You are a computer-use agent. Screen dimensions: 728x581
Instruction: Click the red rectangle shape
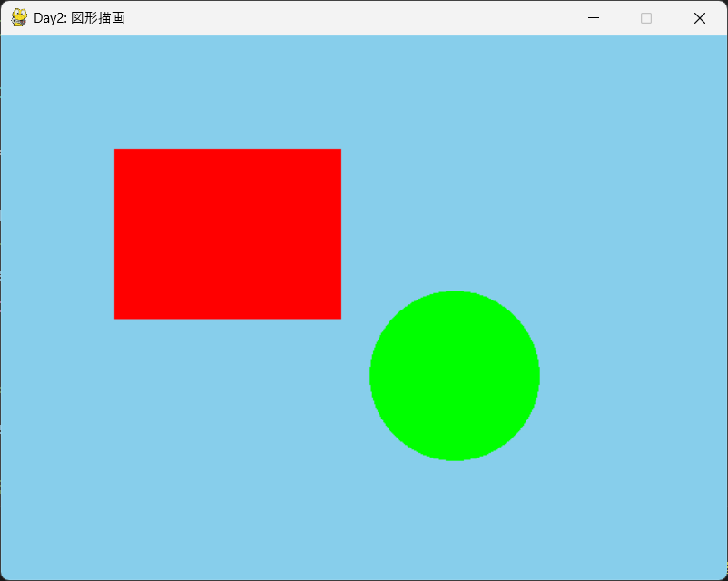(x=228, y=234)
